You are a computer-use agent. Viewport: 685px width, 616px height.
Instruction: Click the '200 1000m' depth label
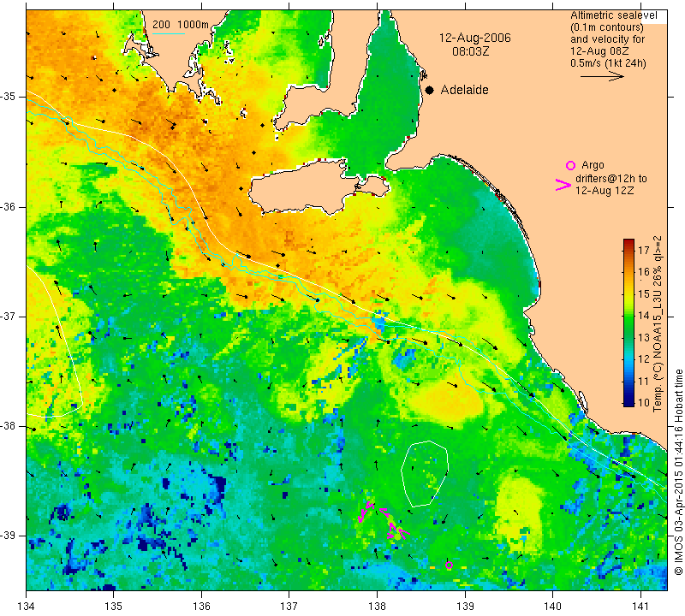point(181,25)
